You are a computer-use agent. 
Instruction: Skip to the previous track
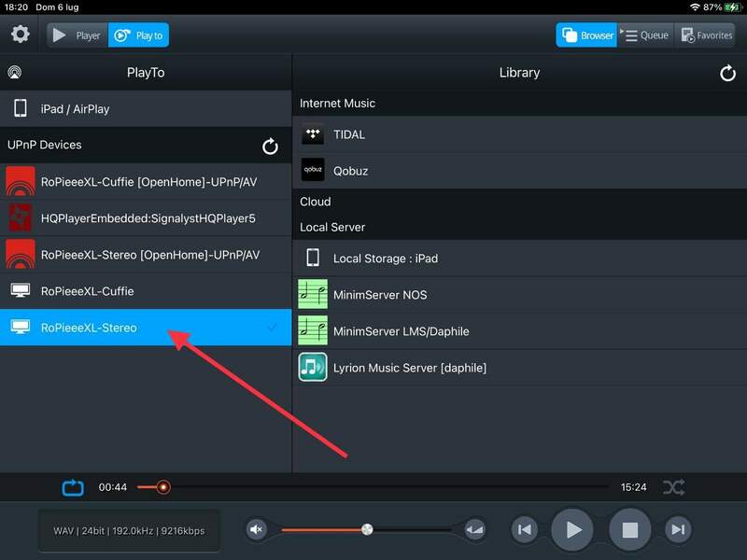click(x=525, y=530)
